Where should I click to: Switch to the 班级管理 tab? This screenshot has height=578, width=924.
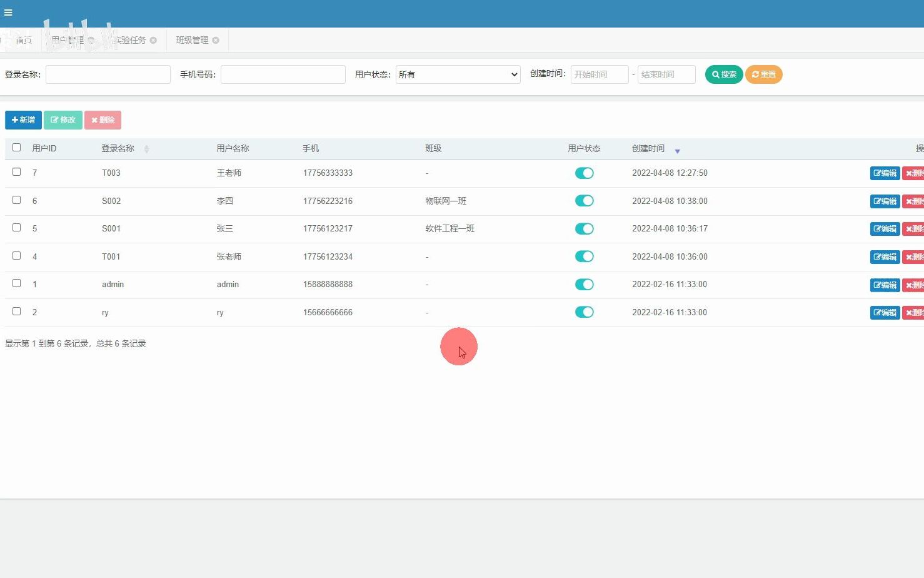(192, 40)
